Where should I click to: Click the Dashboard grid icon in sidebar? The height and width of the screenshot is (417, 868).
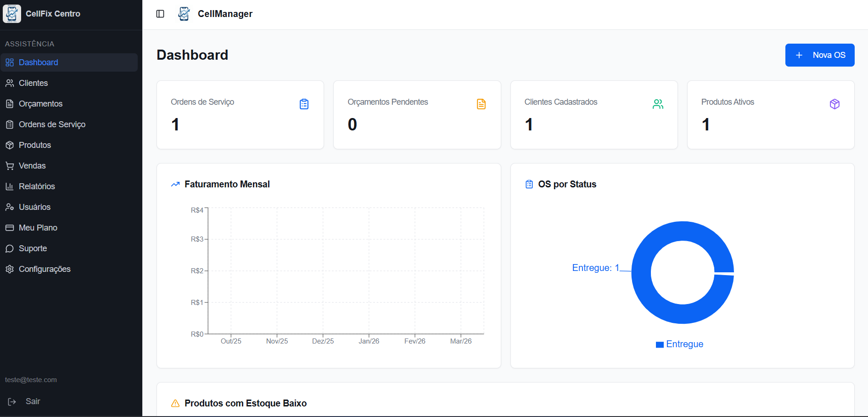[x=10, y=62]
